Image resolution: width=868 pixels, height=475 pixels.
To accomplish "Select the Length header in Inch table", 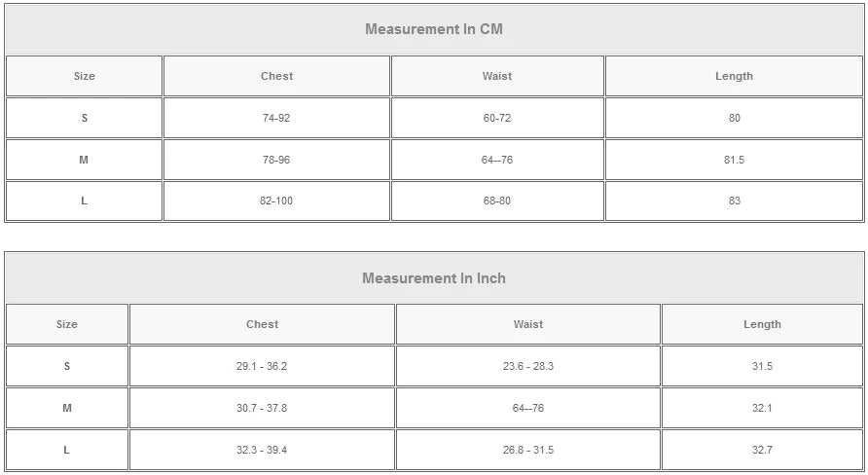I will tap(762, 324).
